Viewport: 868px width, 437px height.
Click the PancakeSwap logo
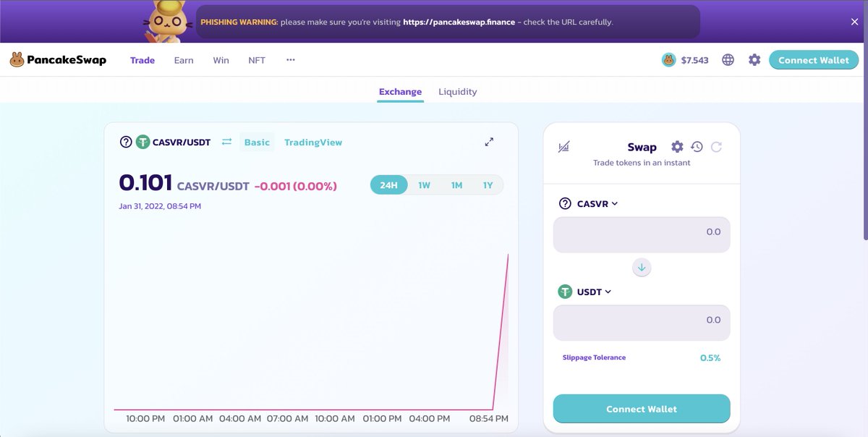[58, 60]
